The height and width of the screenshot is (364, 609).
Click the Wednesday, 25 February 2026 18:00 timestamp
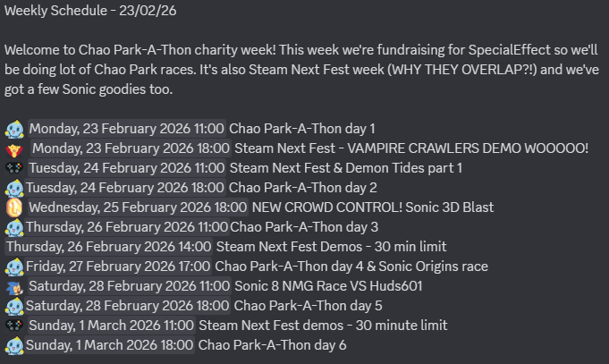click(138, 207)
